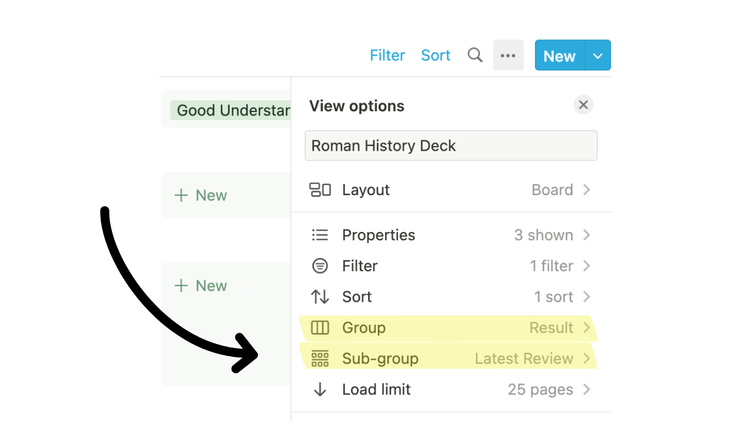Viewport: 750px width, 422px height.
Task: Expand Layout chevron next to Board
Action: tap(587, 190)
